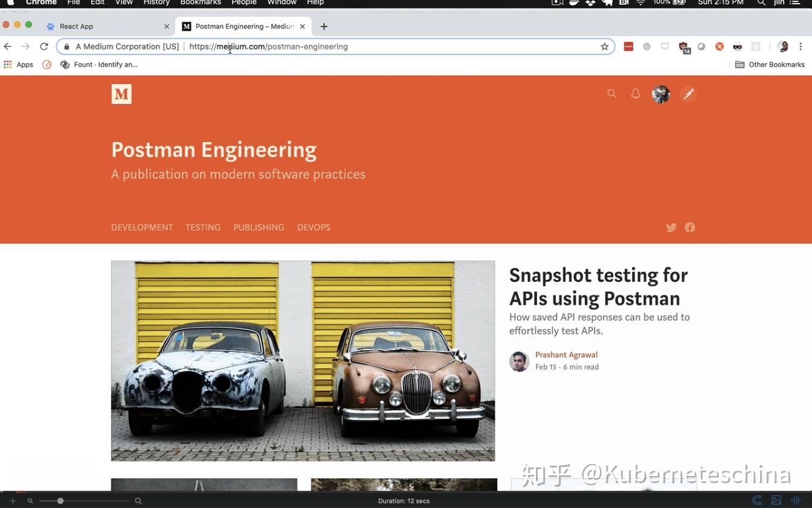Open the File menu
This screenshot has width=812, height=508.
point(74,3)
